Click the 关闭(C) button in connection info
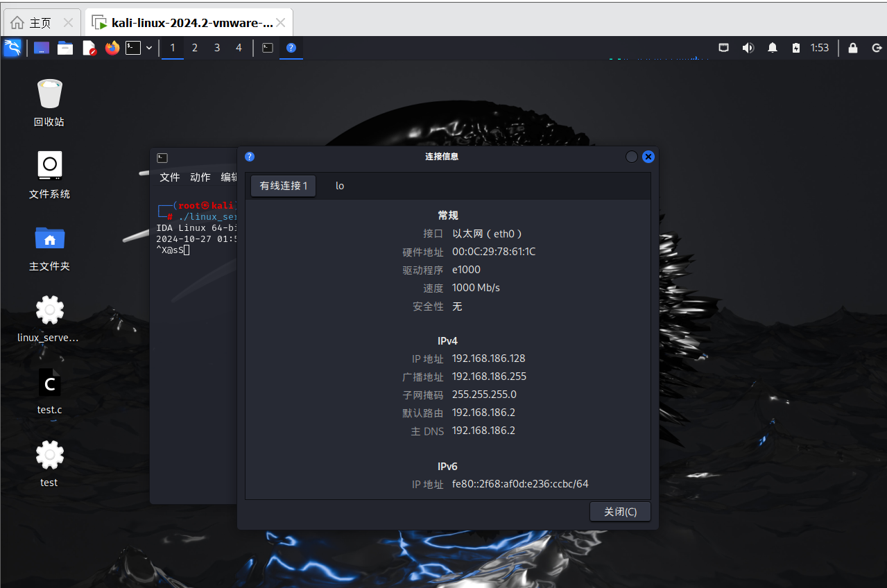 coord(619,511)
